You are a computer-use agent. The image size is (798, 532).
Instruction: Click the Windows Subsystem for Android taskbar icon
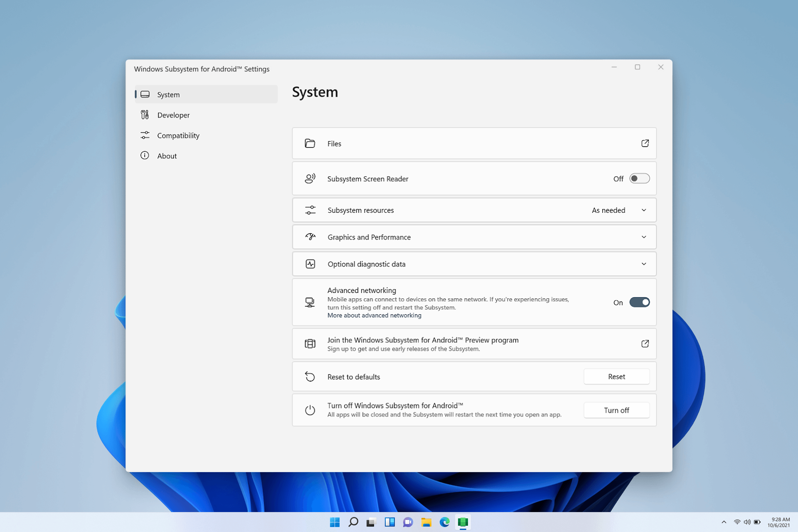(463, 522)
